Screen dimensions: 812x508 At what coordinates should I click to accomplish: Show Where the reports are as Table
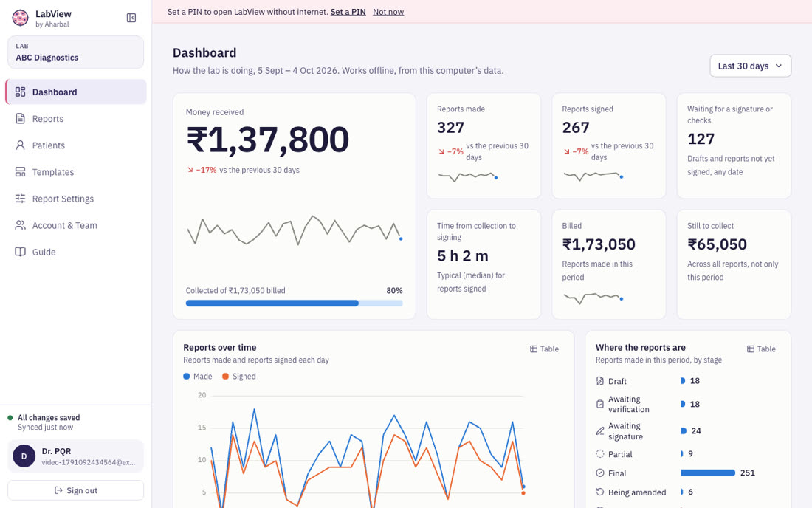pyautogui.click(x=761, y=349)
